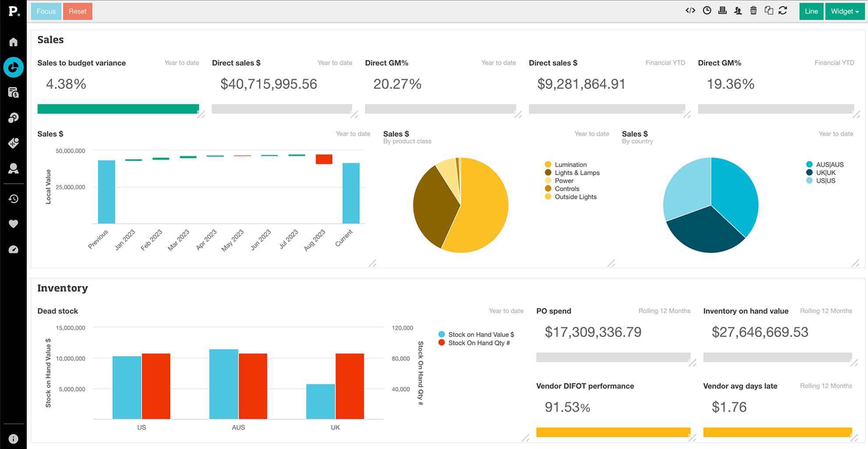The image size is (868, 449).
Task: Open the history icon in left sidebar
Action: click(x=14, y=199)
